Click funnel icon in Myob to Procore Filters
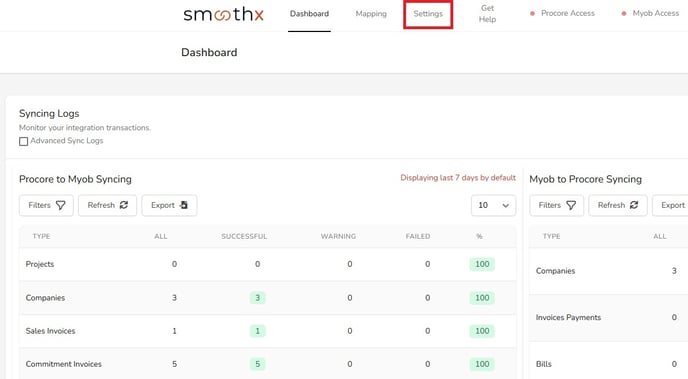The width and height of the screenshot is (688, 379). pos(571,205)
